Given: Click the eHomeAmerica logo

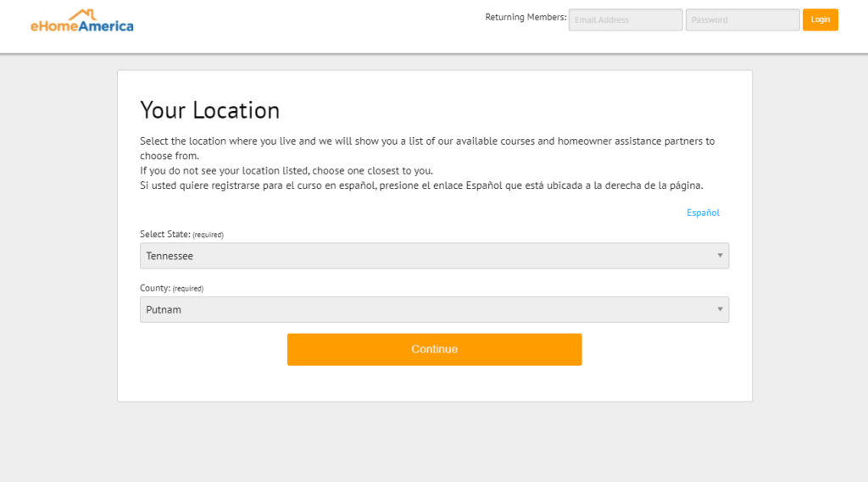Looking at the screenshot, I should click(x=82, y=21).
